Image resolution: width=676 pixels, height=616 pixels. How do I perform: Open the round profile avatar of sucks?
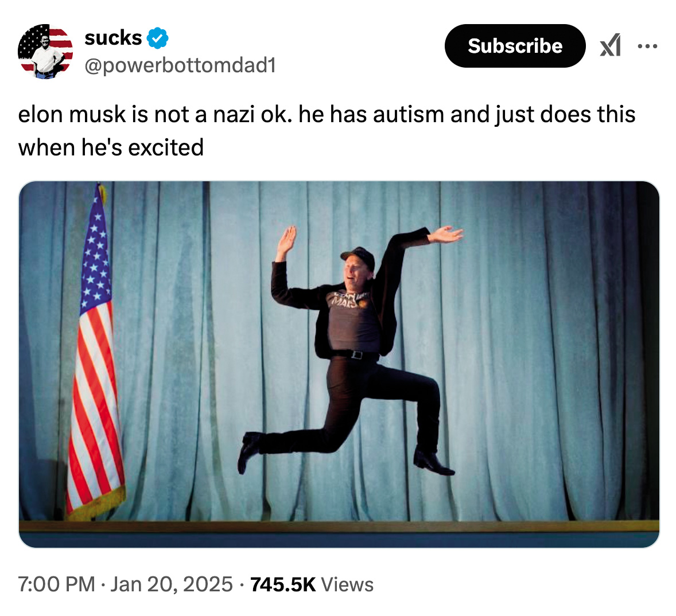[45, 51]
